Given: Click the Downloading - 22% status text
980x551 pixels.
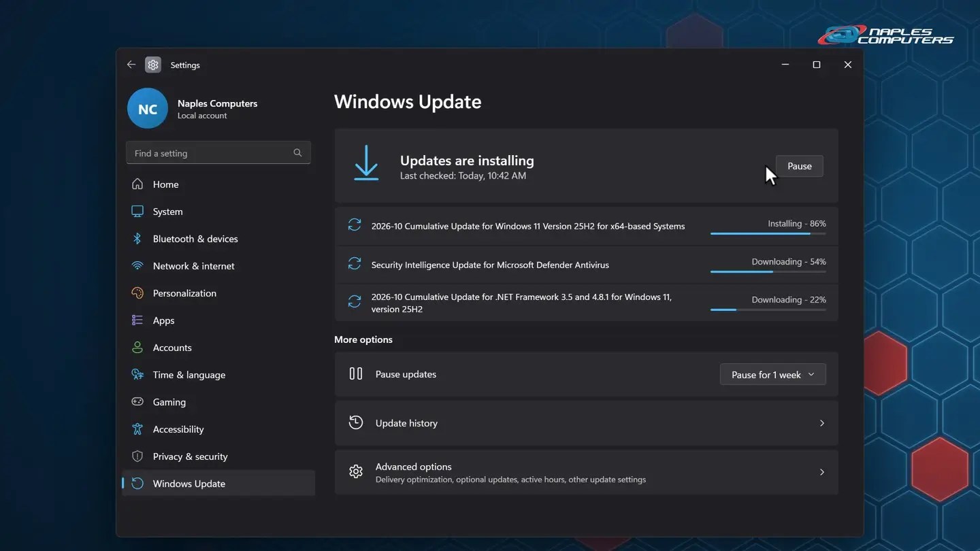Looking at the screenshot, I should pos(789,300).
